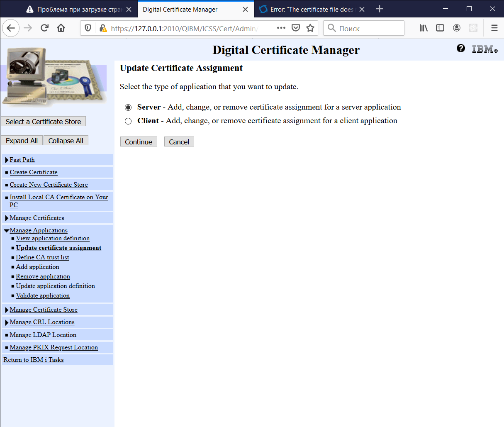Open a new browser tab
Image resolution: width=504 pixels, height=427 pixels.
[x=380, y=9]
